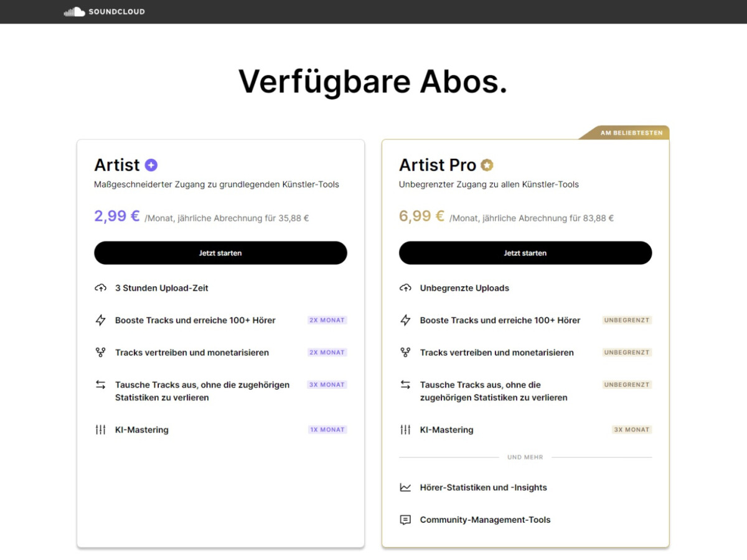
Task: Click the UND MEHR divider in the Artist Pro card
Action: tap(525, 457)
